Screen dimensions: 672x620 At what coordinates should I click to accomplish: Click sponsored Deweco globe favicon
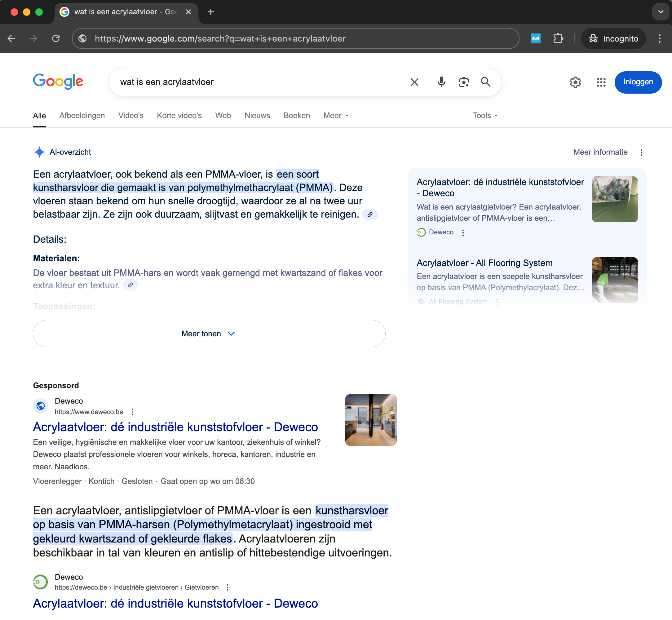coord(41,406)
